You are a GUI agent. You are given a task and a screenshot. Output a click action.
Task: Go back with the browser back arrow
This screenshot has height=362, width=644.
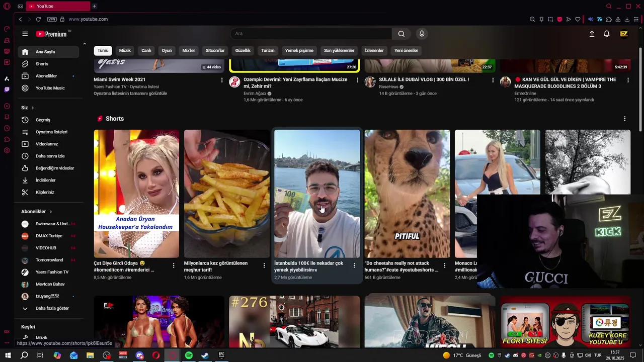click(x=20, y=19)
